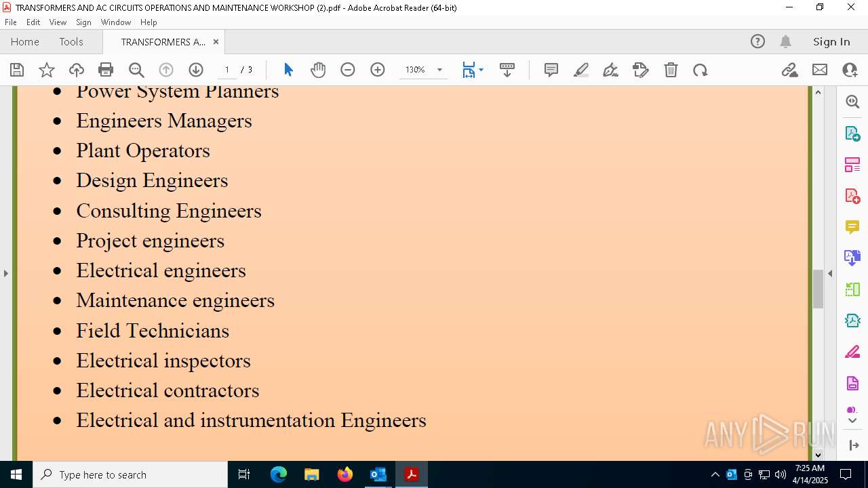Show hidden system tray icons
Image resolution: width=868 pixels, height=488 pixels.
click(x=715, y=474)
